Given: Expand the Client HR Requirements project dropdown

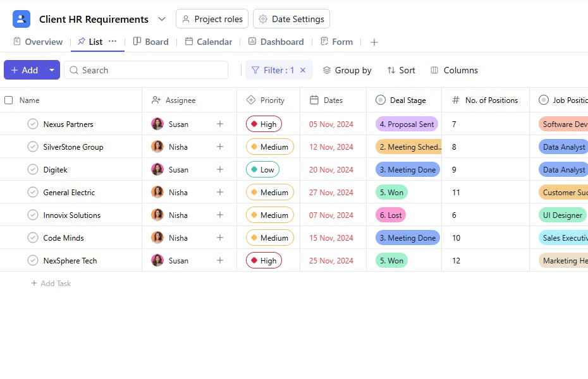Looking at the screenshot, I should pos(162,19).
